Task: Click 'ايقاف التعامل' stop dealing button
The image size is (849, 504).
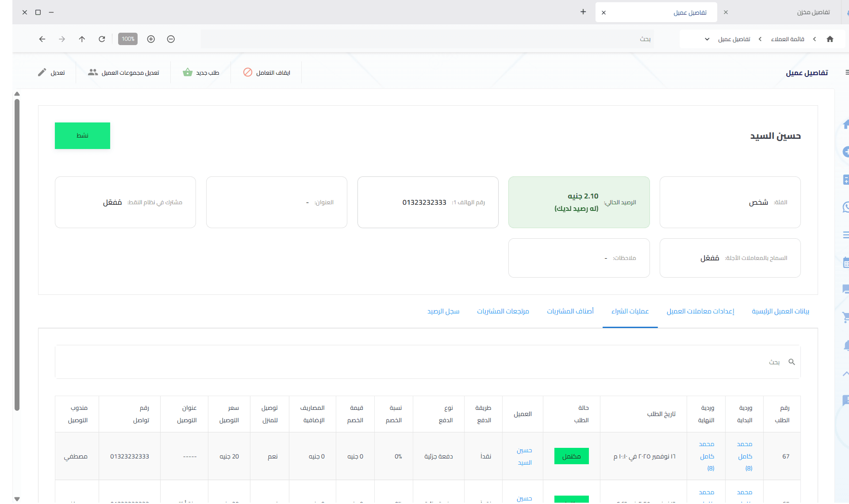Action: click(x=267, y=73)
